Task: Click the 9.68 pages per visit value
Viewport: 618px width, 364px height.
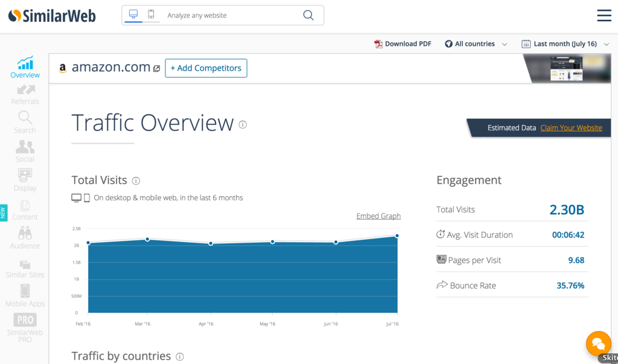Action: [576, 260]
